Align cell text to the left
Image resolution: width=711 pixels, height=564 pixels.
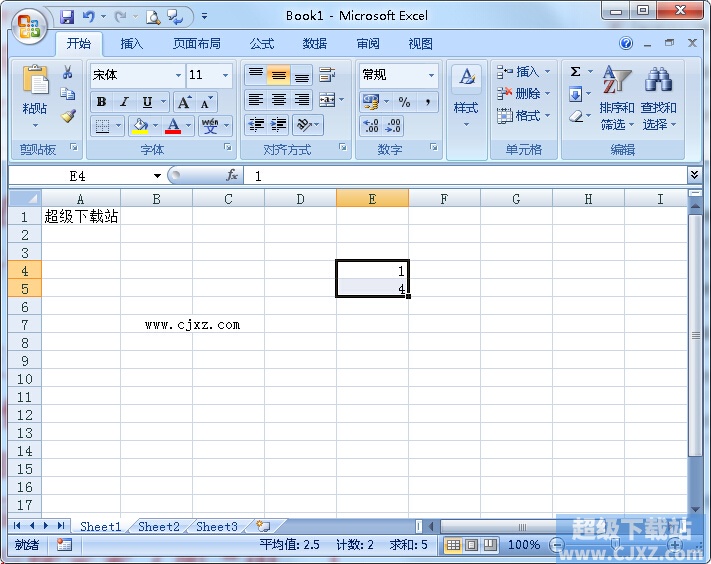pyautogui.click(x=256, y=100)
